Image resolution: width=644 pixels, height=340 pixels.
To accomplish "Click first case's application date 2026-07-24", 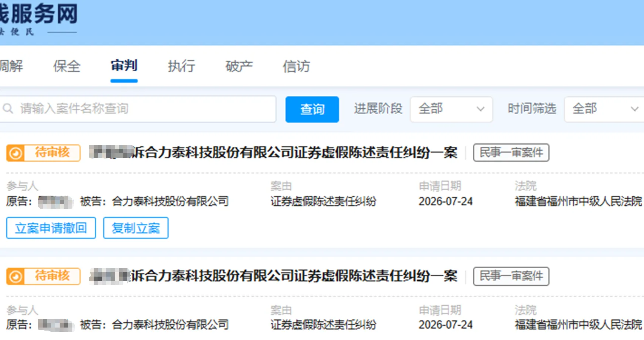I will click(x=446, y=202).
